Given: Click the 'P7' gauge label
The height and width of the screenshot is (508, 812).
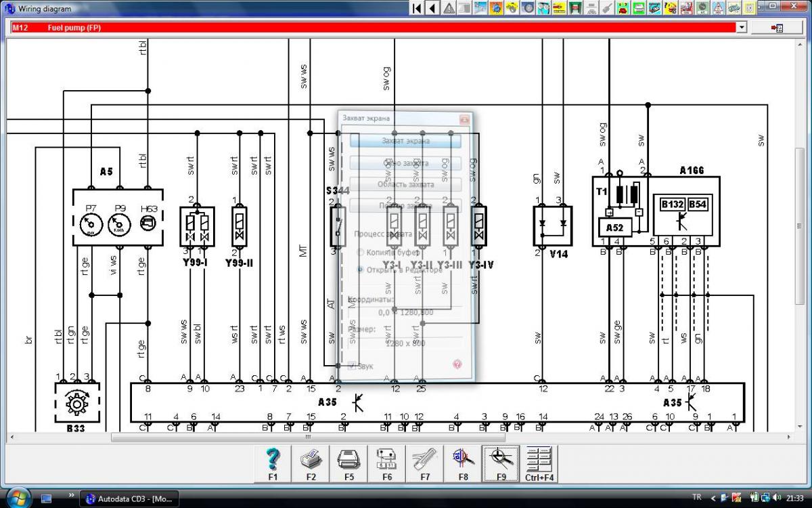Looking at the screenshot, I should point(91,208).
